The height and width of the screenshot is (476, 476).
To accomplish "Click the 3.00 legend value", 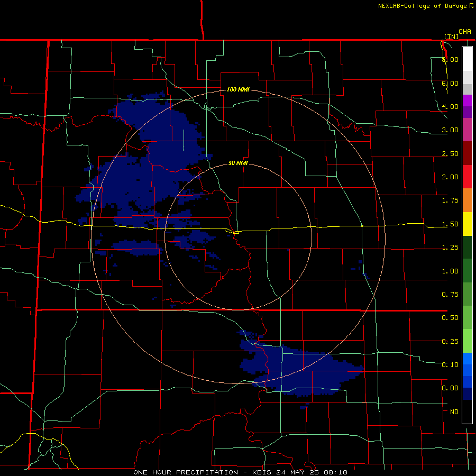I will 450,130.
